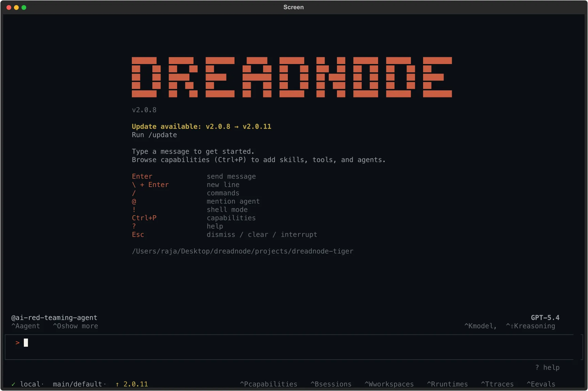The image size is (588, 391).
Task: Click the green local status checkmark
Action: tap(14, 384)
